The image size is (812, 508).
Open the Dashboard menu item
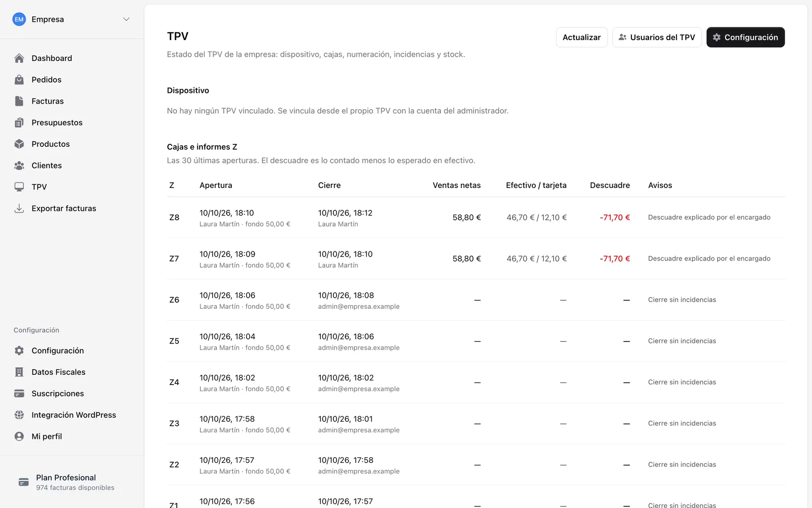click(x=72, y=58)
